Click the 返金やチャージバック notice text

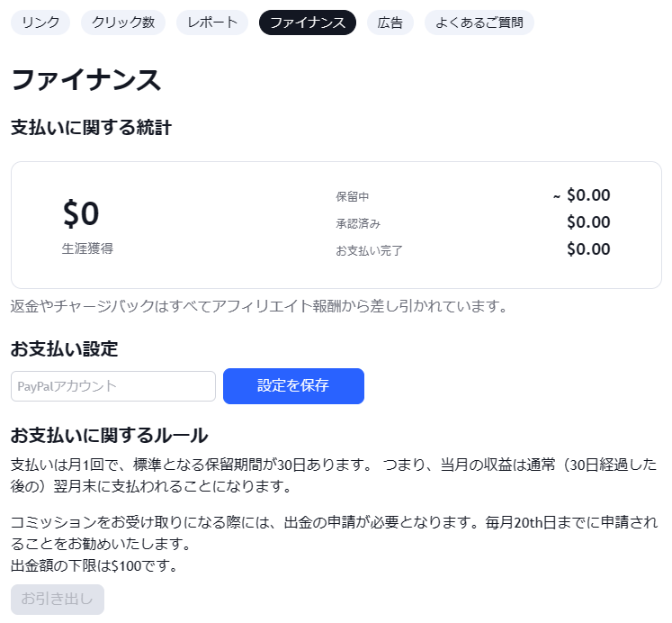259,307
